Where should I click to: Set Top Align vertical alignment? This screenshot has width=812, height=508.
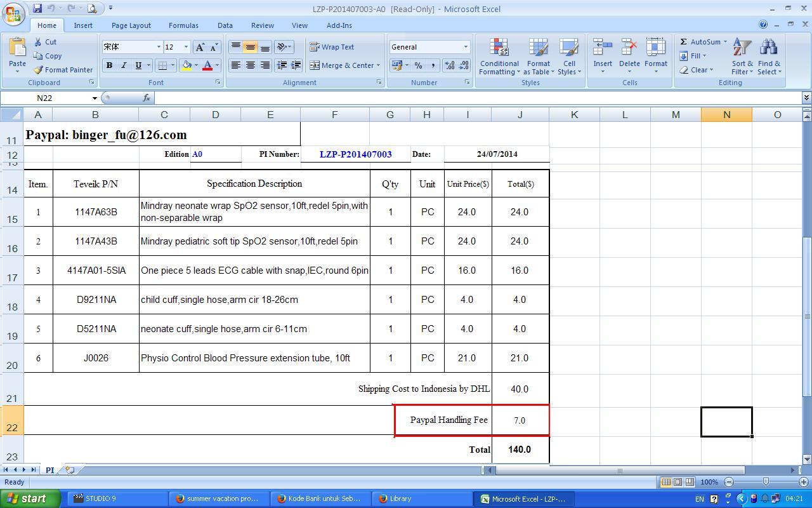(235, 47)
